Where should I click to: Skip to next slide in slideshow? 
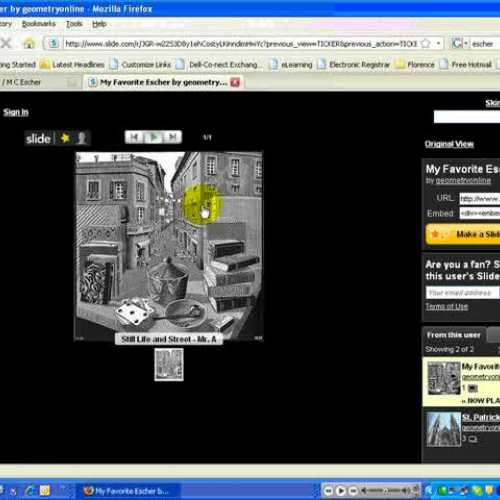[x=173, y=137]
